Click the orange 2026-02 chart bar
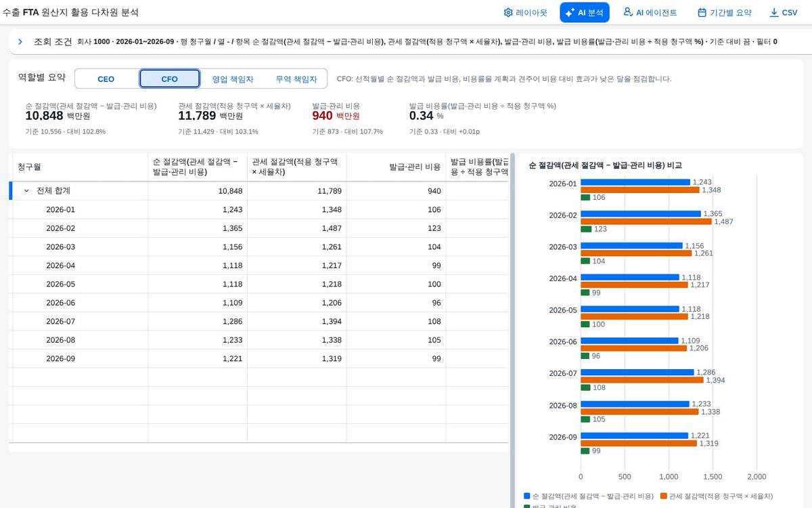This screenshot has width=812, height=508. [646, 221]
